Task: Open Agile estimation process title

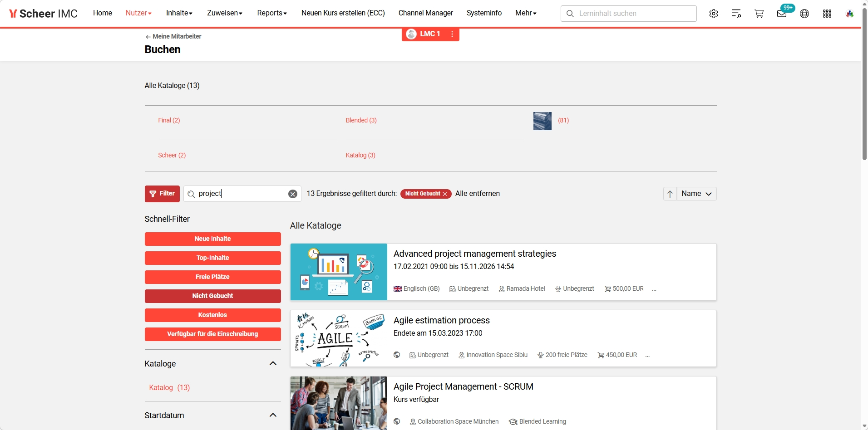Action: coord(442,320)
